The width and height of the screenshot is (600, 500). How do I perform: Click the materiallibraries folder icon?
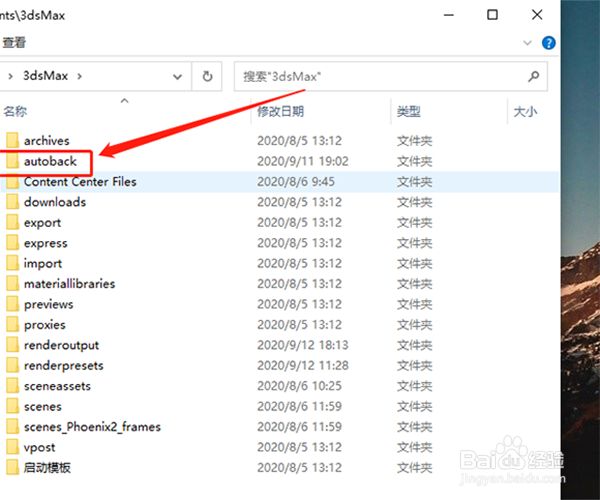[12, 283]
